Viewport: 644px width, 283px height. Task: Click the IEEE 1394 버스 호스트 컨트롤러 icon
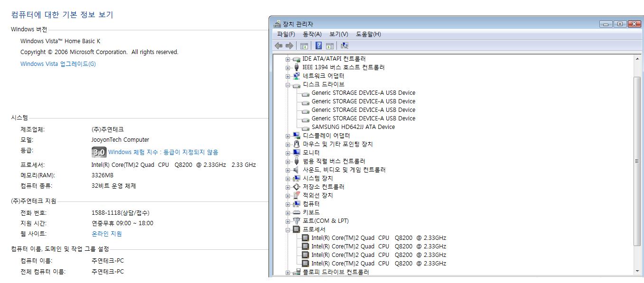coord(297,67)
